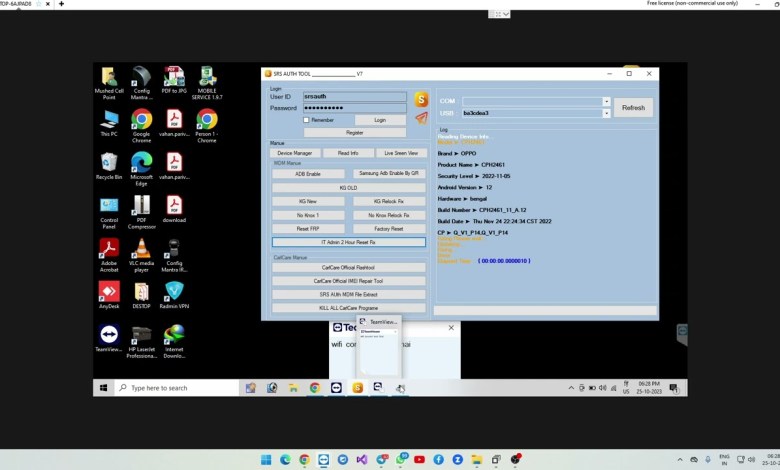This screenshot has width=780, height=470.
Task: Click the No Knox Relock Fix button
Action: click(x=389, y=215)
